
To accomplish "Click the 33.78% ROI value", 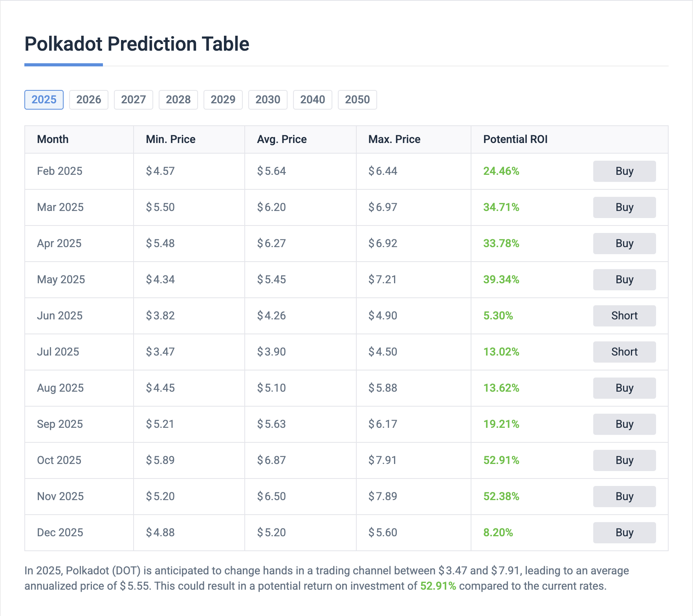I will 501,244.
